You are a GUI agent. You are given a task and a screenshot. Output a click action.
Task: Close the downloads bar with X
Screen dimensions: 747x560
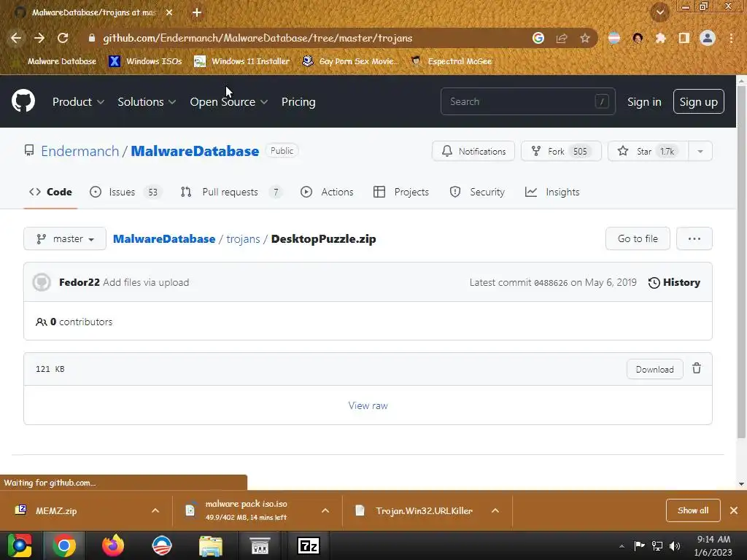coord(734,510)
